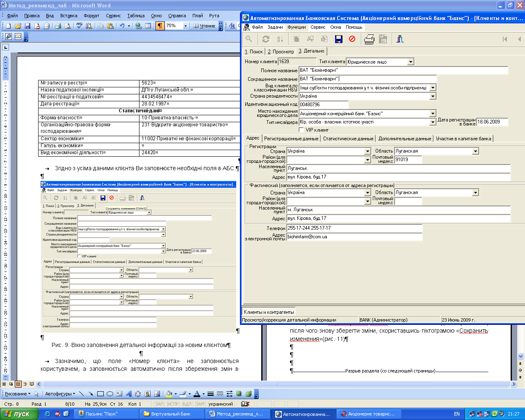Open the Виртуальный банк taskbar item

[x=172, y=414]
